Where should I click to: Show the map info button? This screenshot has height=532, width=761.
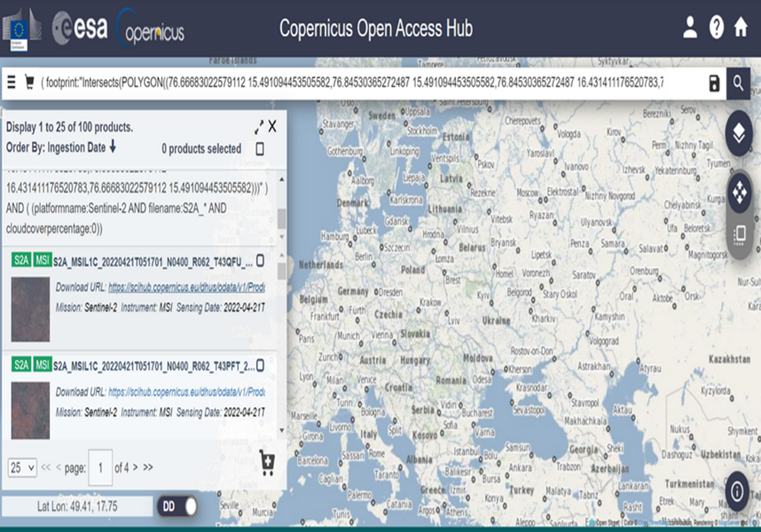(x=738, y=491)
